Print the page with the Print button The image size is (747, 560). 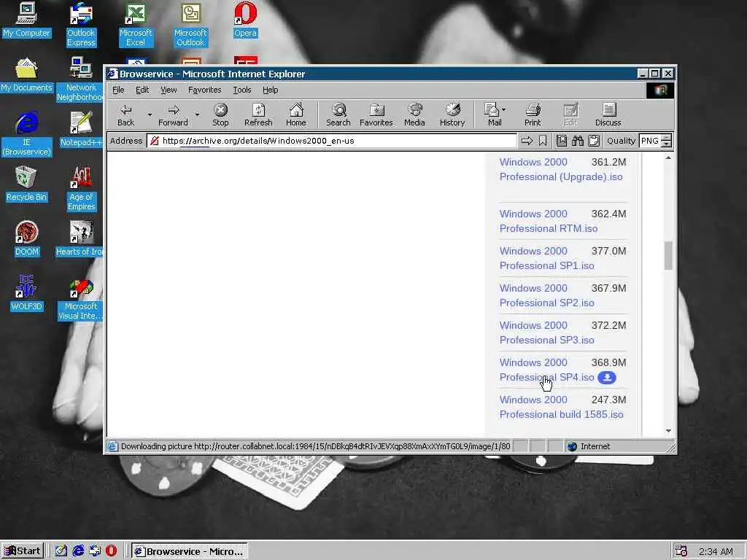533,114
